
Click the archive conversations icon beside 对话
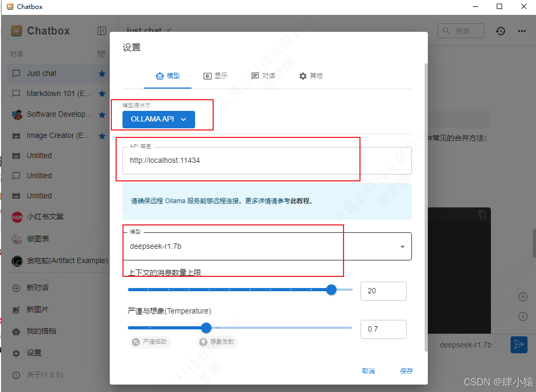pyautogui.click(x=101, y=54)
